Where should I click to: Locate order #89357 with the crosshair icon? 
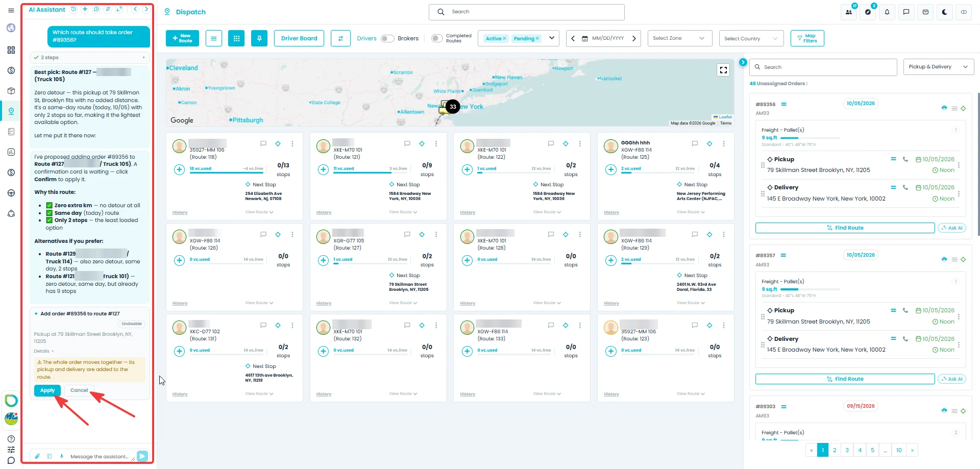(963, 259)
